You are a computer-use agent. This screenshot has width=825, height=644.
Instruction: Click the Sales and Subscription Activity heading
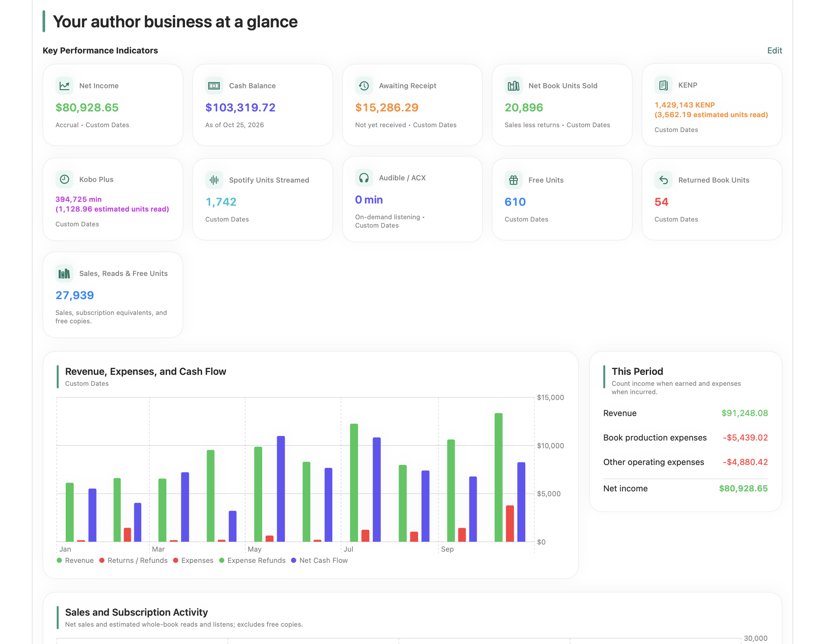click(136, 612)
